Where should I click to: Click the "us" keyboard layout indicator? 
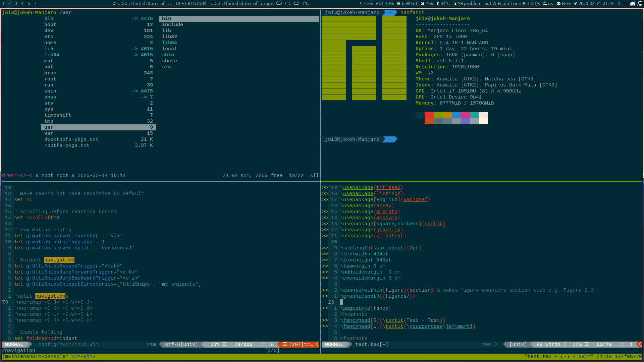tap(550, 4)
